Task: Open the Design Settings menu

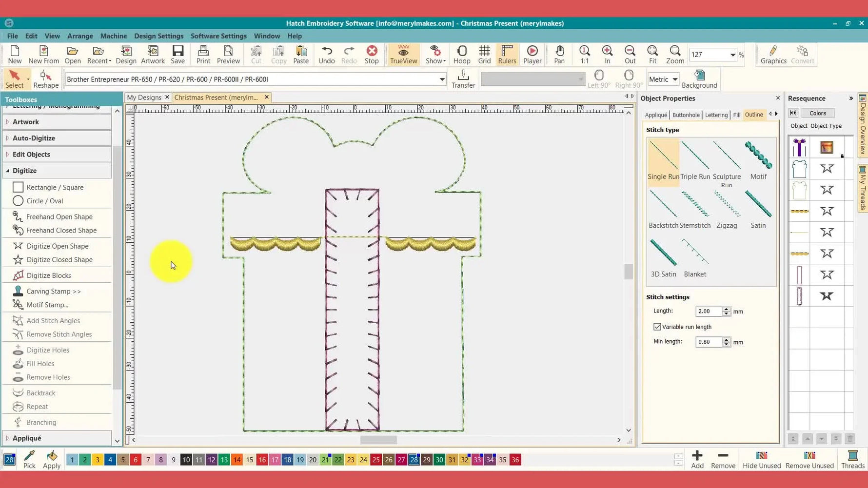Action: pyautogui.click(x=158, y=36)
